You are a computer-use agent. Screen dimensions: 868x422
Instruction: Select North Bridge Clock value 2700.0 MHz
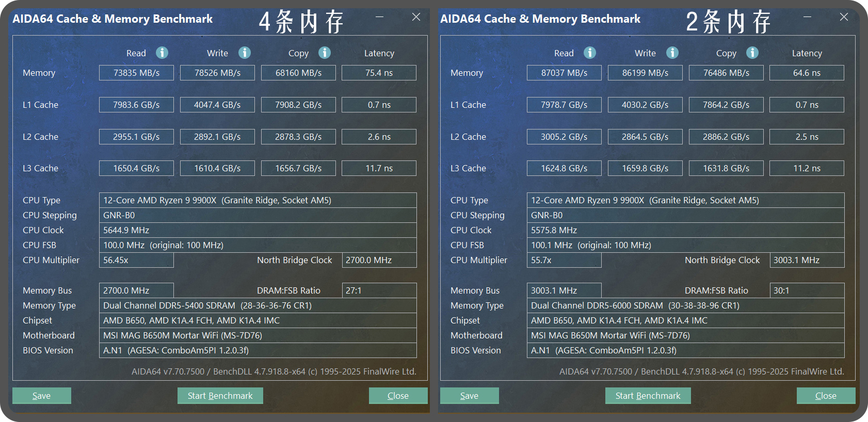(379, 260)
